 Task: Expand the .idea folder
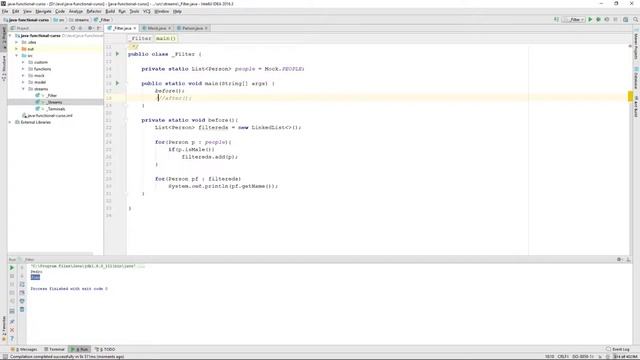pyautogui.click(x=17, y=42)
